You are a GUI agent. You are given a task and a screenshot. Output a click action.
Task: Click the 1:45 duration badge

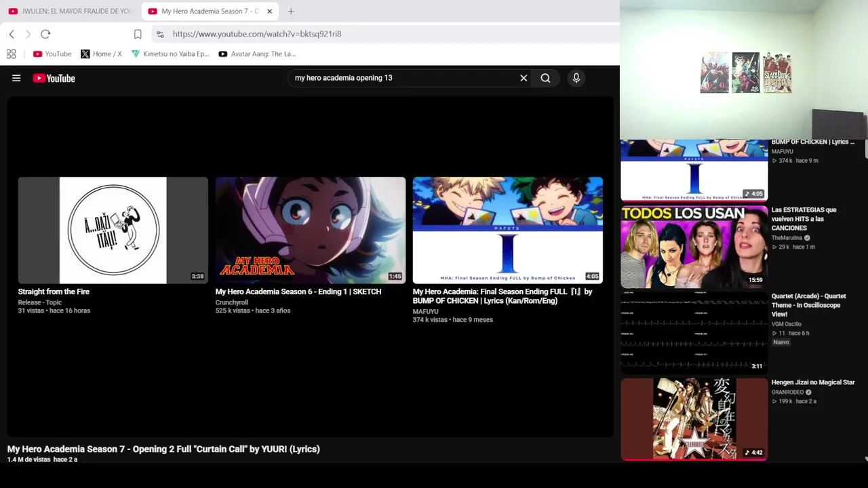click(395, 277)
